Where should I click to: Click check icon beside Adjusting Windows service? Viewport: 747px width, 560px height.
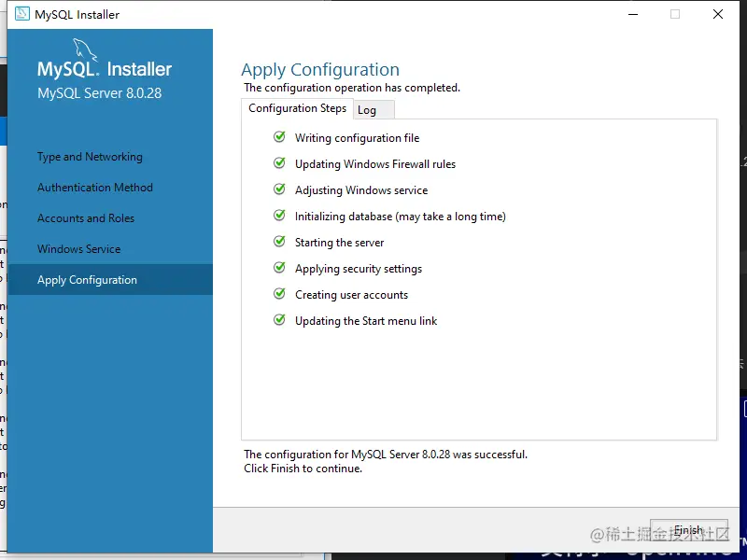[x=279, y=189]
